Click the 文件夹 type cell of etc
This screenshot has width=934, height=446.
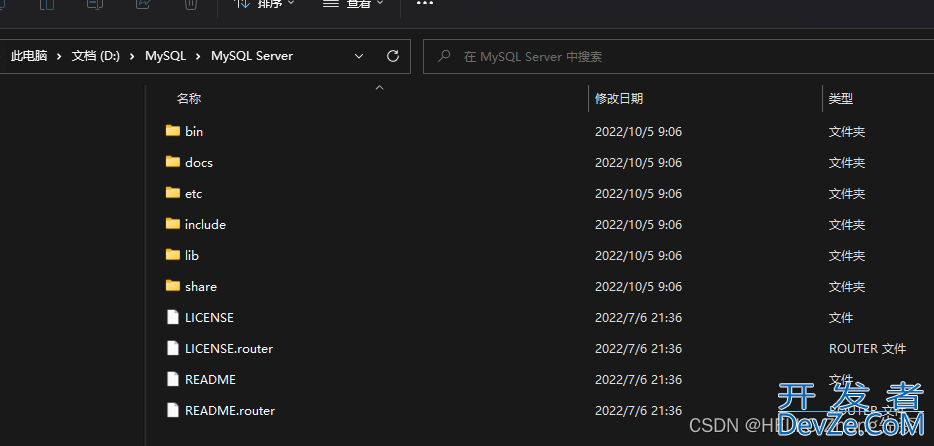(x=846, y=194)
